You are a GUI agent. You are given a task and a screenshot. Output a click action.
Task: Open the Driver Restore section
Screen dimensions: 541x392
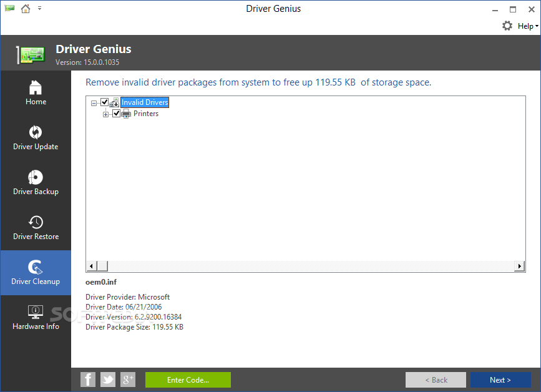pos(36,227)
